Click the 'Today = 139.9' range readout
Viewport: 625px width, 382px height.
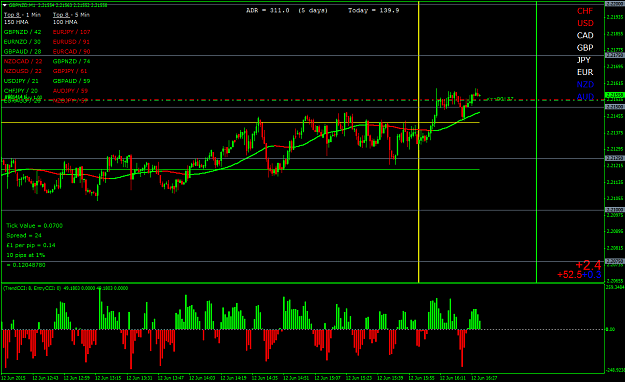373,10
